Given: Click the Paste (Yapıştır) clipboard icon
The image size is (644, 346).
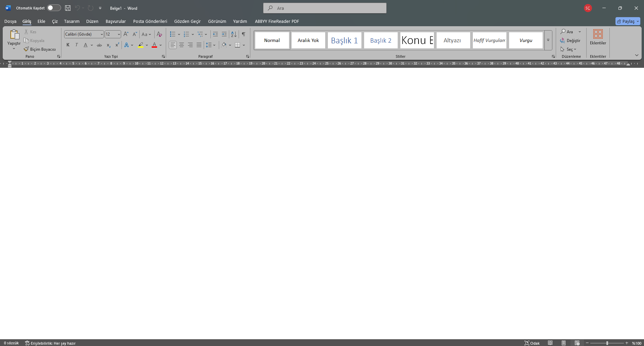Looking at the screenshot, I should (x=14, y=35).
